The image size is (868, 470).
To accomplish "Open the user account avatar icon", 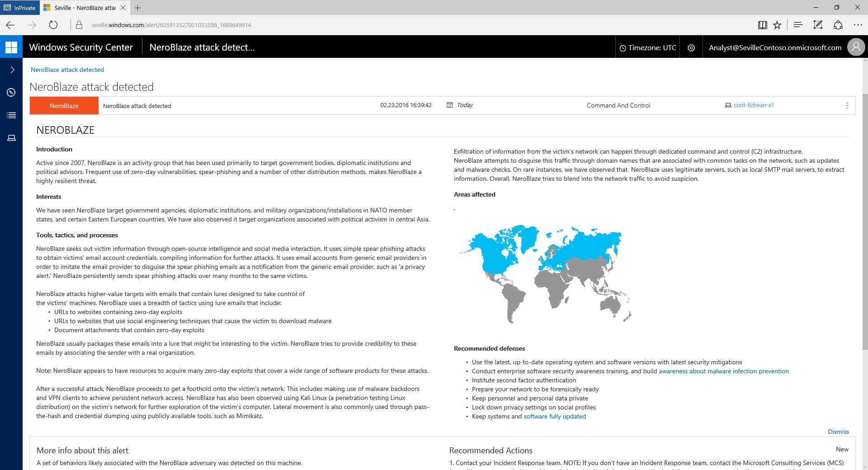I will [x=856, y=47].
